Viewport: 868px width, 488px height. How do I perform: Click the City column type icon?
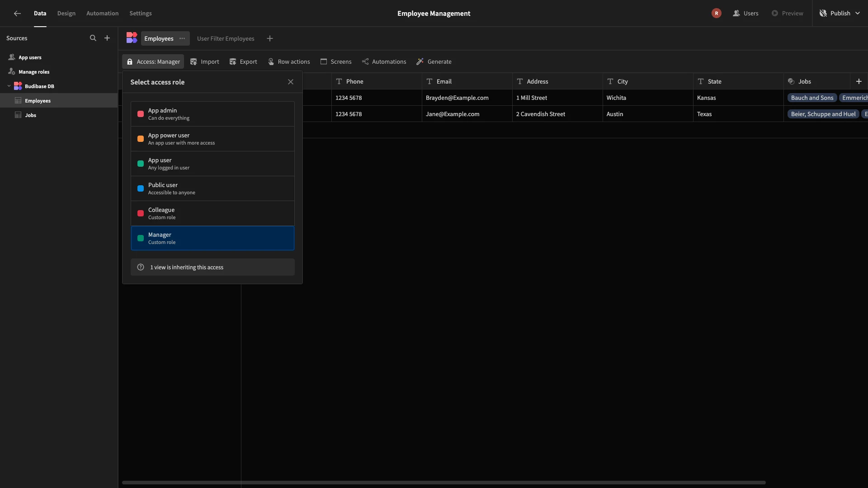pos(610,81)
